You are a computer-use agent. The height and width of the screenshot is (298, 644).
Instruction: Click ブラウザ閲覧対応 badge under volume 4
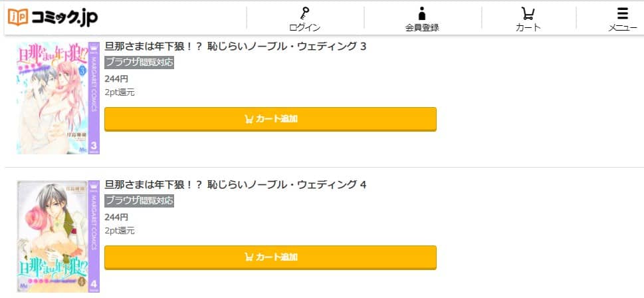(x=139, y=201)
